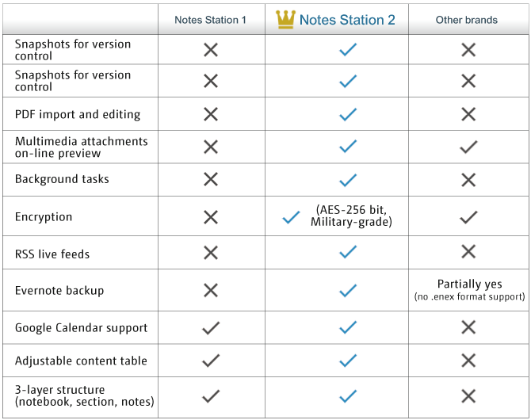The width and height of the screenshot is (531, 420).
Task: Click the gold crown icon
Action: pos(285,19)
